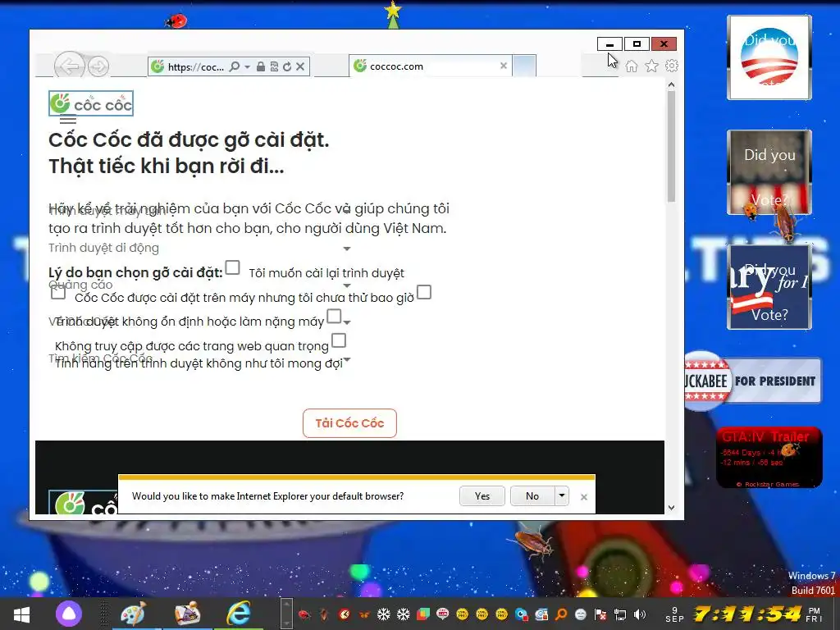Close the coccoc.com tab
840x630 pixels.
[x=504, y=66]
